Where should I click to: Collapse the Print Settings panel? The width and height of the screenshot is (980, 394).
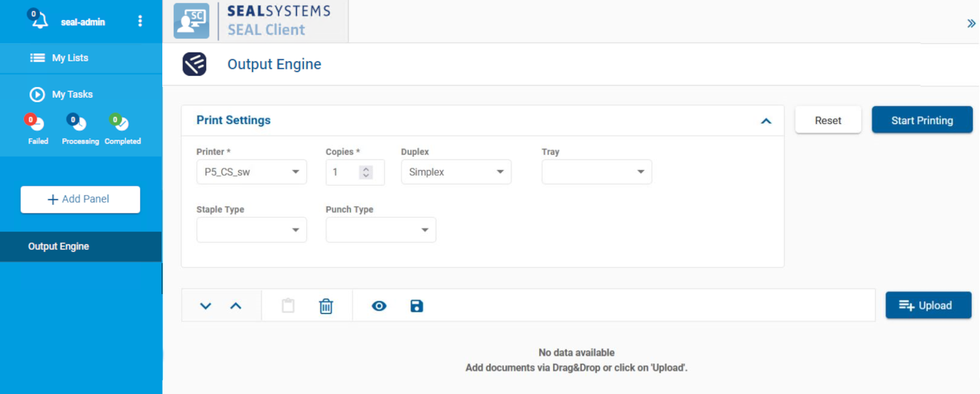(766, 121)
